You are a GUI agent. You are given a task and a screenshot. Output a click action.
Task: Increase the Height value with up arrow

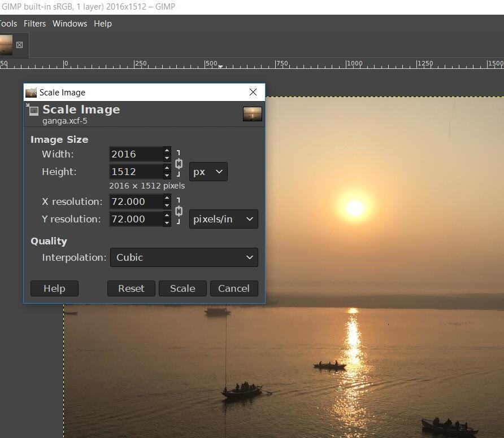(x=167, y=168)
